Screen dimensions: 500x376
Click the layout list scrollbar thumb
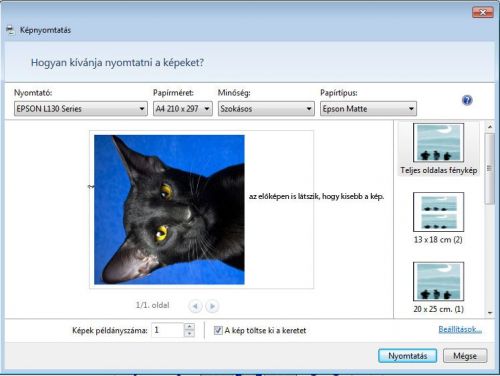[490, 168]
